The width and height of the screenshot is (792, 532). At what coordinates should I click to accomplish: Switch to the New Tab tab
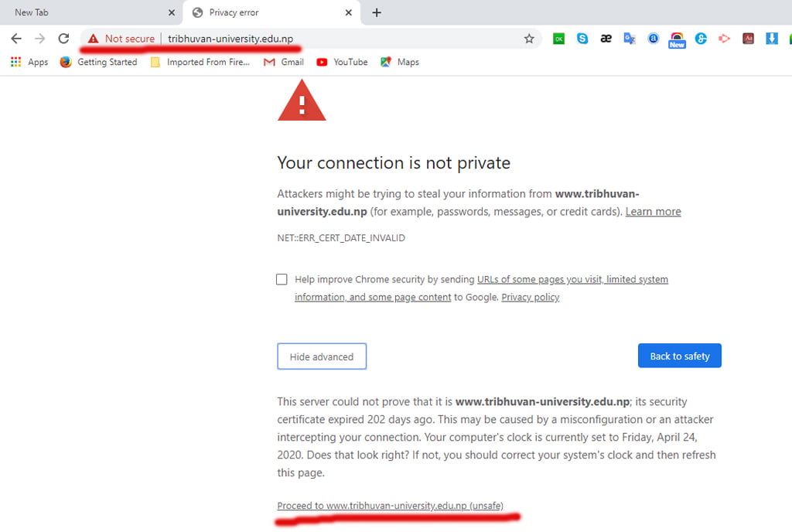85,12
